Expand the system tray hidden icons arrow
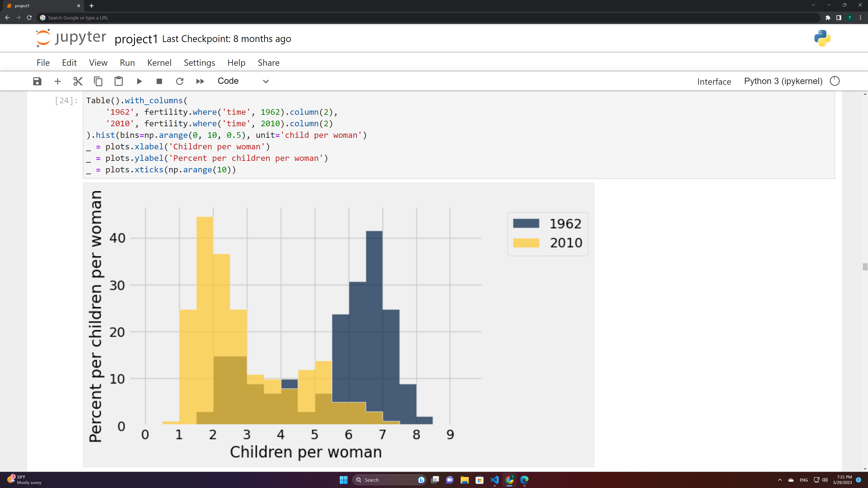The width and height of the screenshot is (868, 488). point(780,480)
